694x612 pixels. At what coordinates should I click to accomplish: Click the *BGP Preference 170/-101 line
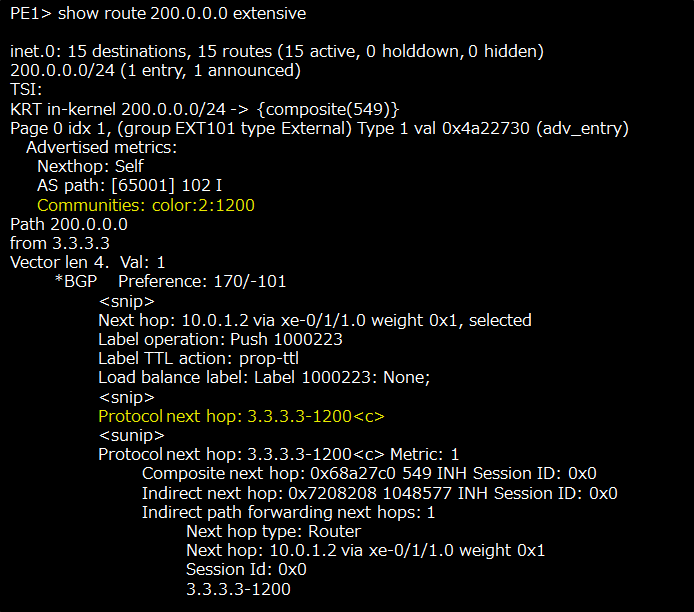(x=170, y=281)
